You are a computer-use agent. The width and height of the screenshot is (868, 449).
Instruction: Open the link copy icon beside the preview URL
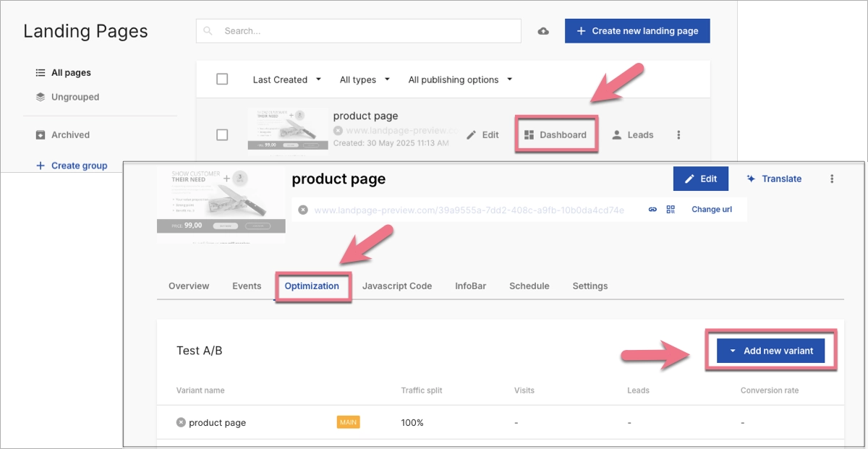pyautogui.click(x=652, y=209)
